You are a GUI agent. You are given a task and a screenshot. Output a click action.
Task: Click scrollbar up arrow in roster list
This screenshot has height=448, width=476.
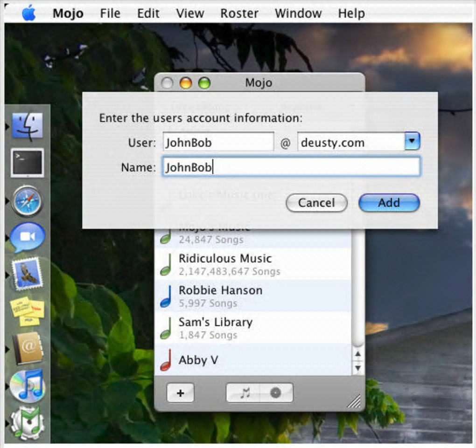(358, 354)
